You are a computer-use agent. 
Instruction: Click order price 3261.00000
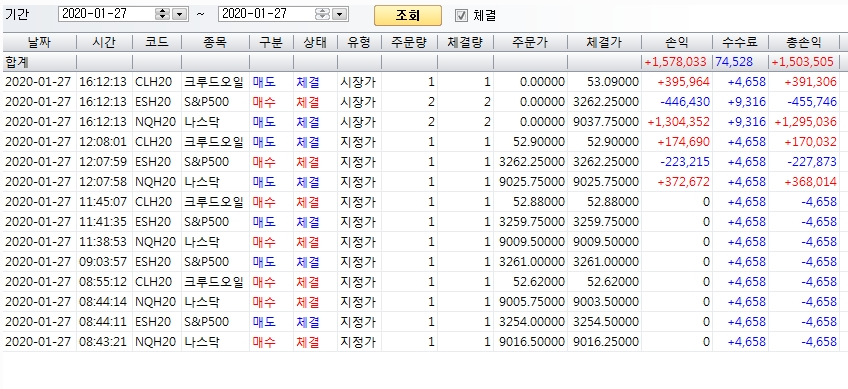point(532,262)
